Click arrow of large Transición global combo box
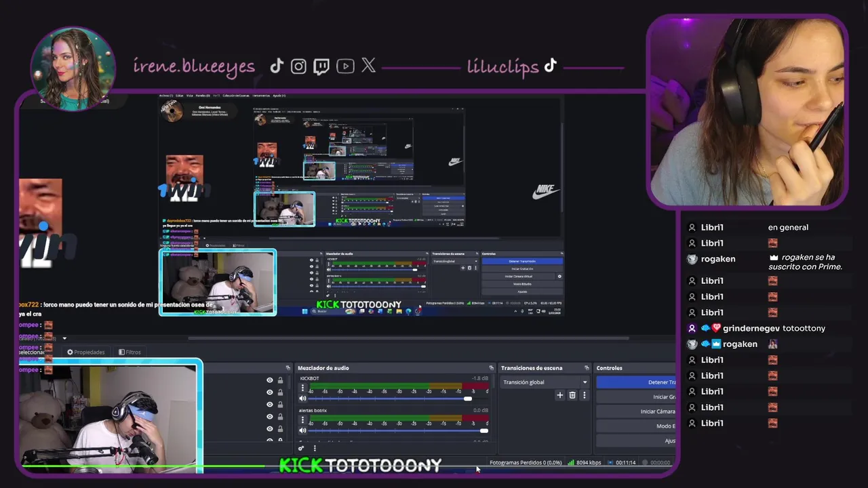This screenshot has height=488, width=868. [x=585, y=382]
